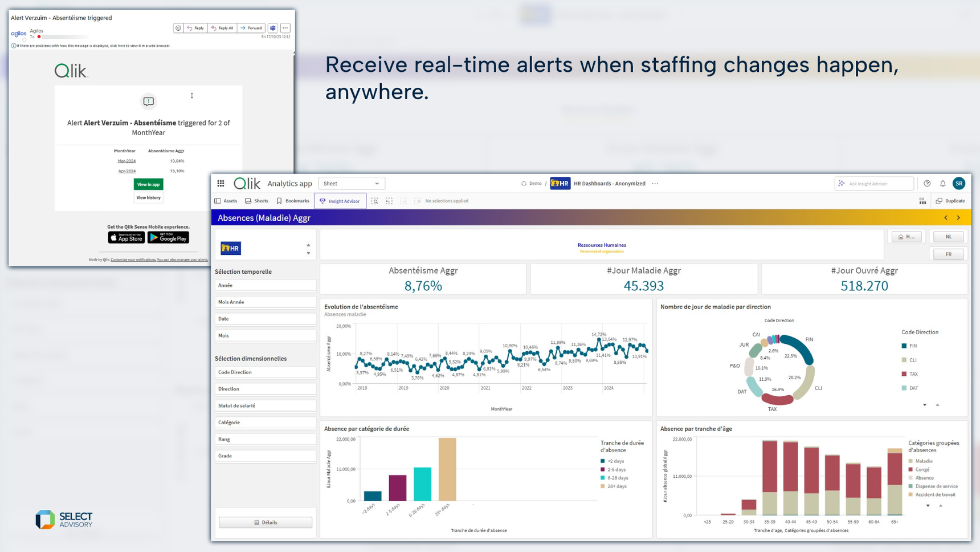Click the Ask Insight Advisor search field

[875, 184]
